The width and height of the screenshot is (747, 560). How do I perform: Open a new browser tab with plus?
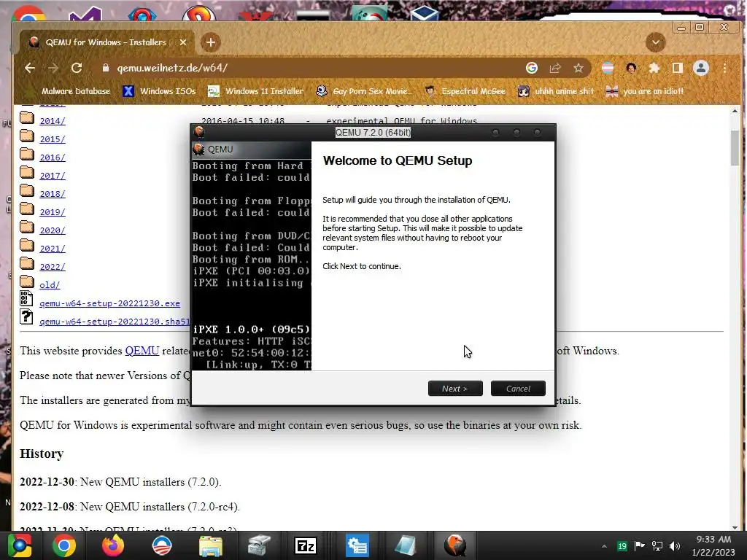pos(211,42)
